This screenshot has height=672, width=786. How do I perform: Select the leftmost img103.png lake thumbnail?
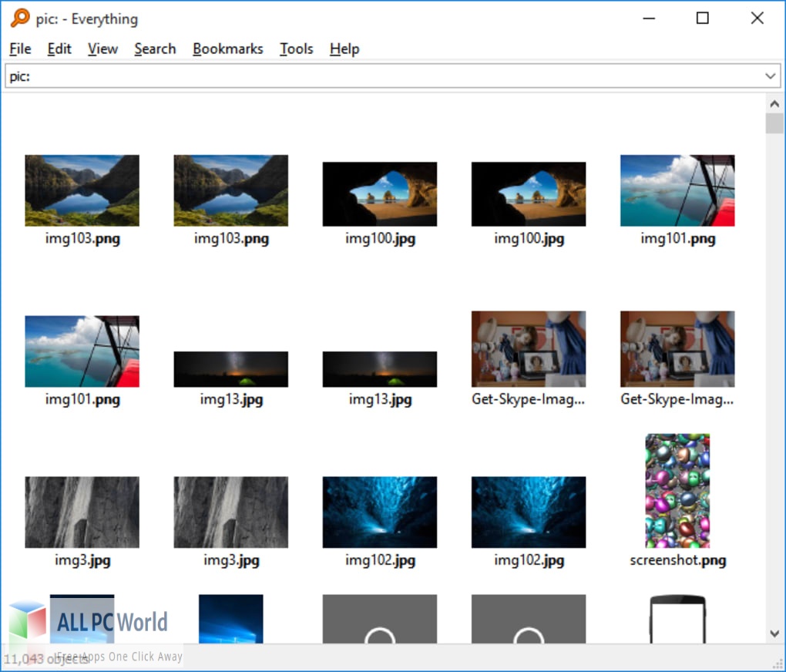(82, 190)
